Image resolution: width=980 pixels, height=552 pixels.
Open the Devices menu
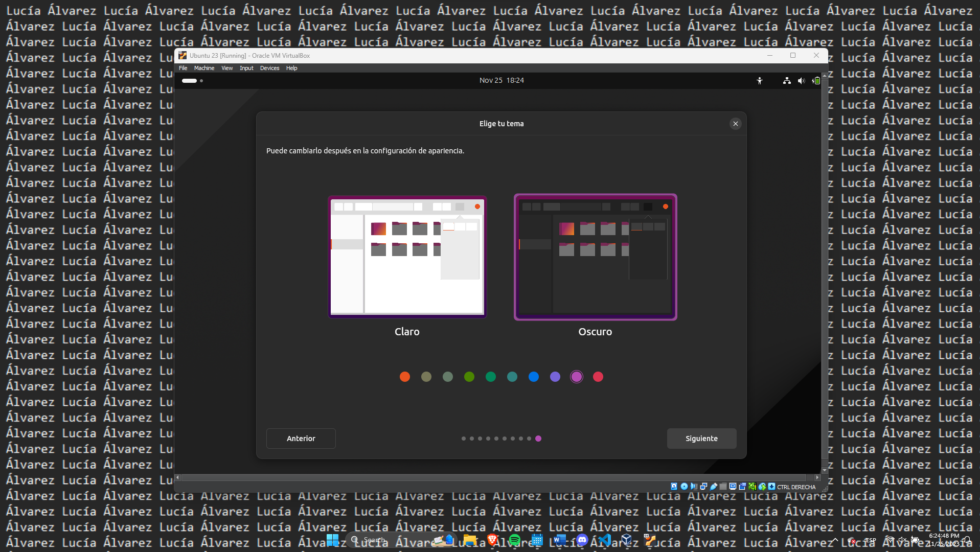click(x=269, y=68)
